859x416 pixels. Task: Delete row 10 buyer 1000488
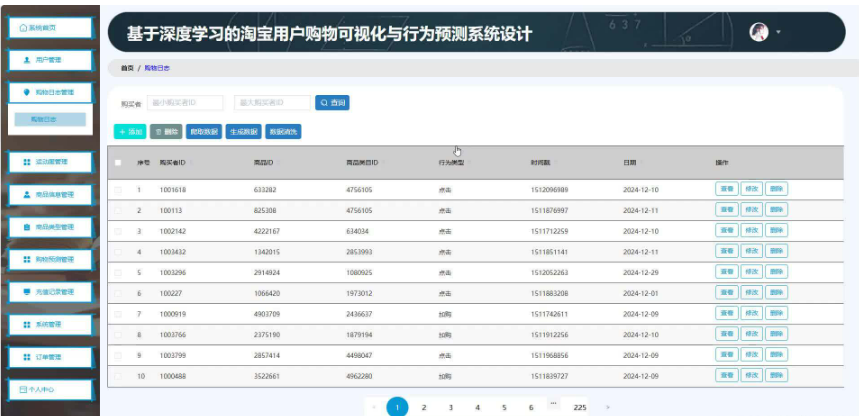tap(776, 377)
